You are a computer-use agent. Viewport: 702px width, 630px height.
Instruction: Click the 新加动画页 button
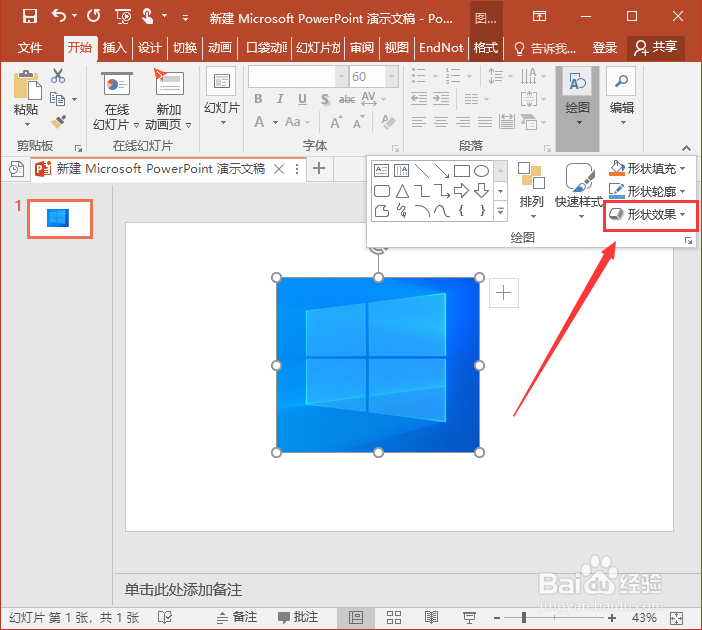coord(168,100)
